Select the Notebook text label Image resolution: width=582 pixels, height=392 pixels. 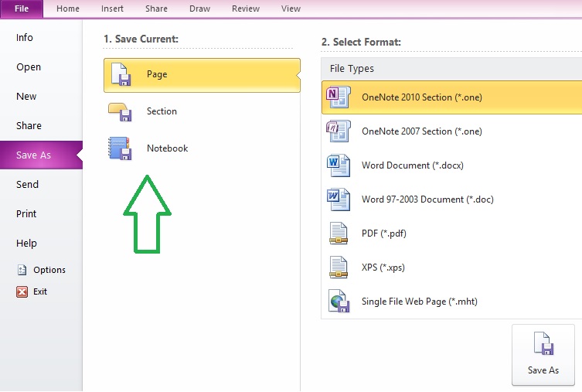click(x=168, y=148)
